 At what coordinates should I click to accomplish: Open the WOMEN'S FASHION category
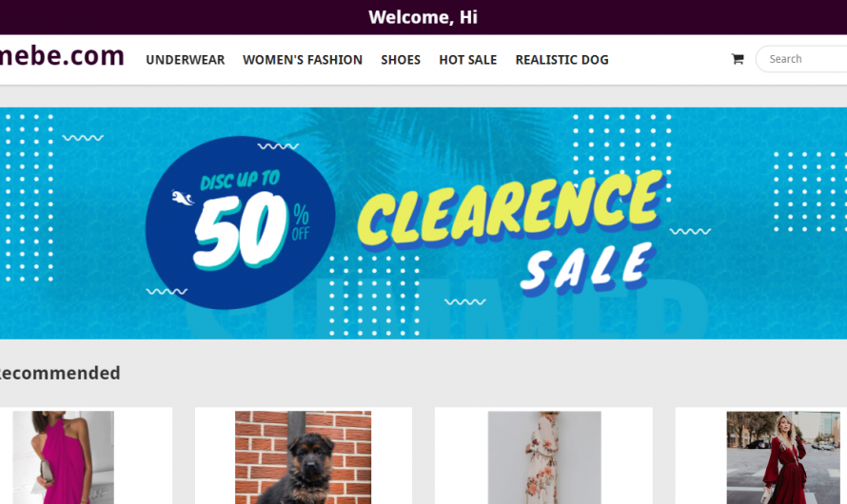tap(303, 60)
